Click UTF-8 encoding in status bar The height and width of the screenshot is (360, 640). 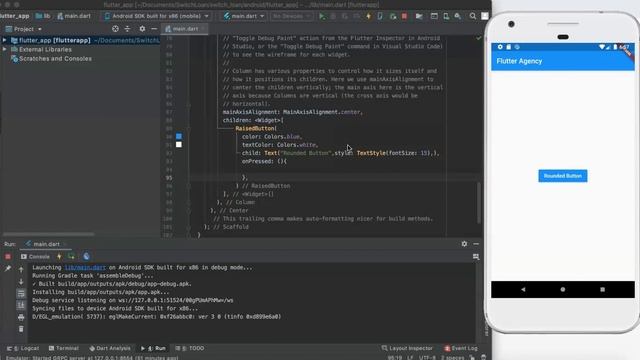[427, 358]
